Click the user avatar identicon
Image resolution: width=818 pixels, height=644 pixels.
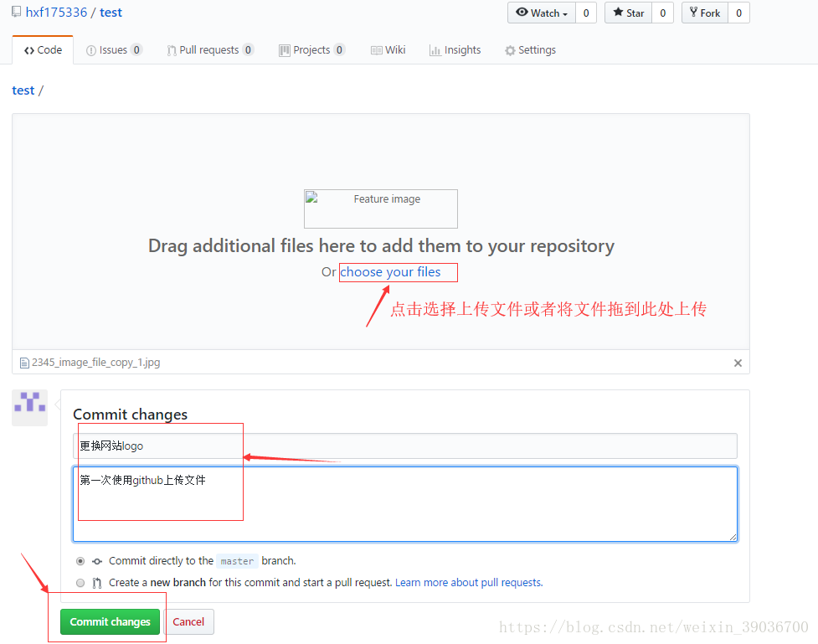[x=30, y=408]
